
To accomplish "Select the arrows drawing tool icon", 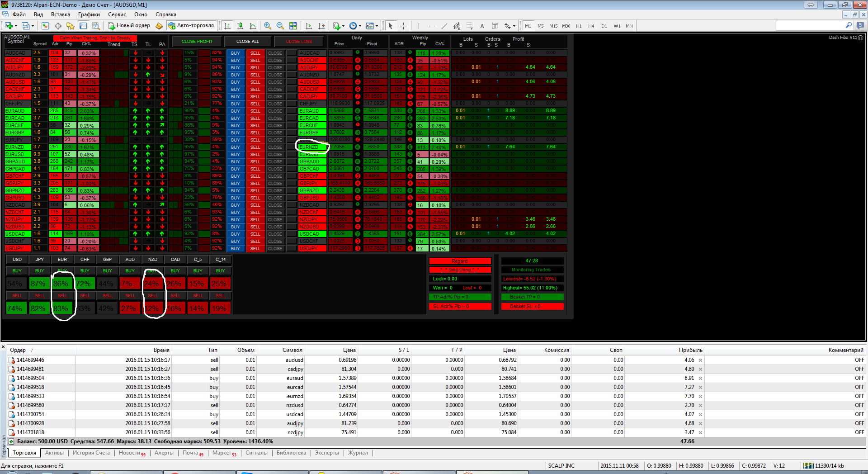I will [x=508, y=26].
